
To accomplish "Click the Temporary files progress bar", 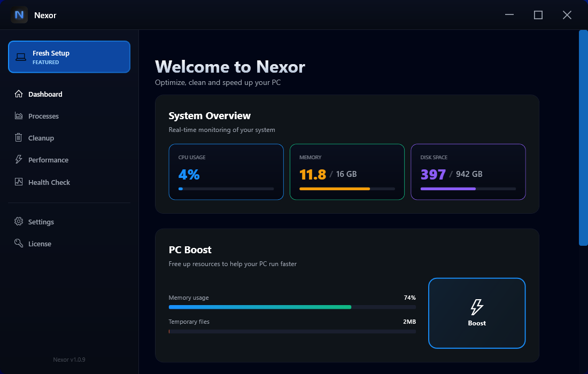I will click(x=292, y=331).
